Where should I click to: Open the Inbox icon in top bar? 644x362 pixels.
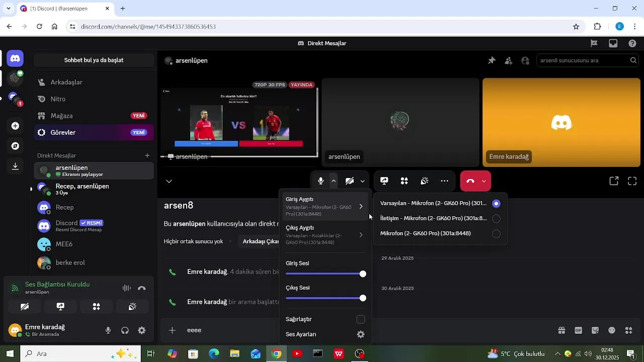(613, 43)
